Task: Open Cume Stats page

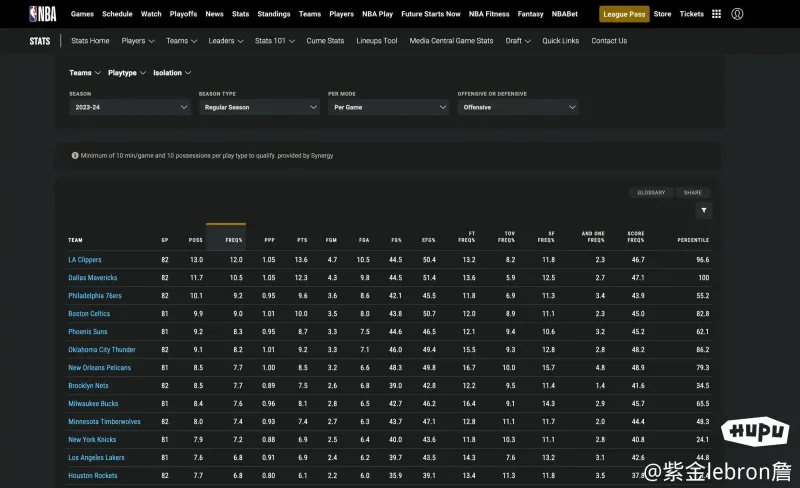Action: pos(325,41)
